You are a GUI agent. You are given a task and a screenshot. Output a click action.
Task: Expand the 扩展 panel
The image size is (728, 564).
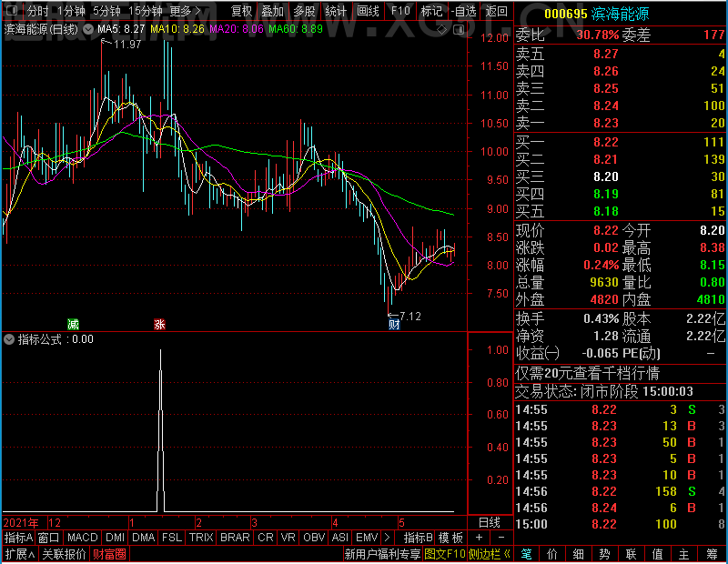(20, 554)
